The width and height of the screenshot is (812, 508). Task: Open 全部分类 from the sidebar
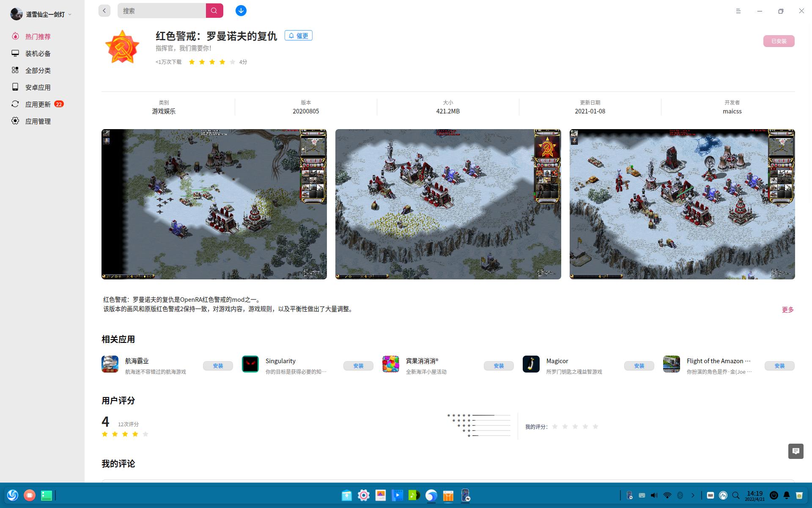(38, 70)
